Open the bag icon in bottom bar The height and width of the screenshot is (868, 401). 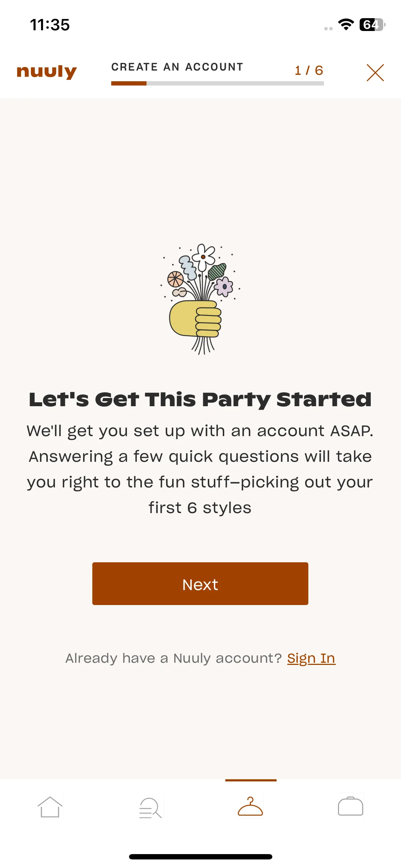click(x=351, y=806)
